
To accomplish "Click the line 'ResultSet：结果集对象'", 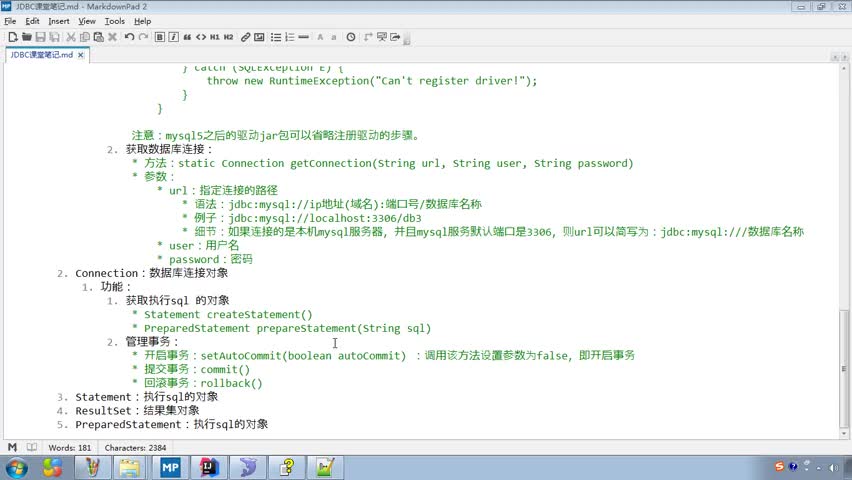I will (x=137, y=410).
